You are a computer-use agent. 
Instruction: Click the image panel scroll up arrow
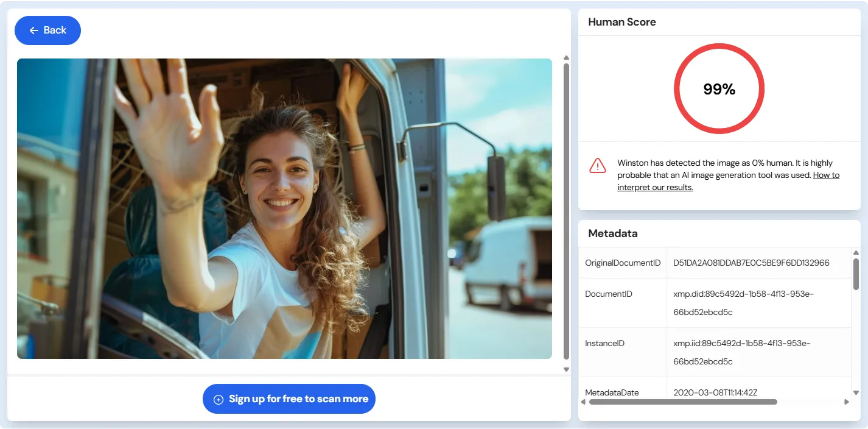click(567, 58)
